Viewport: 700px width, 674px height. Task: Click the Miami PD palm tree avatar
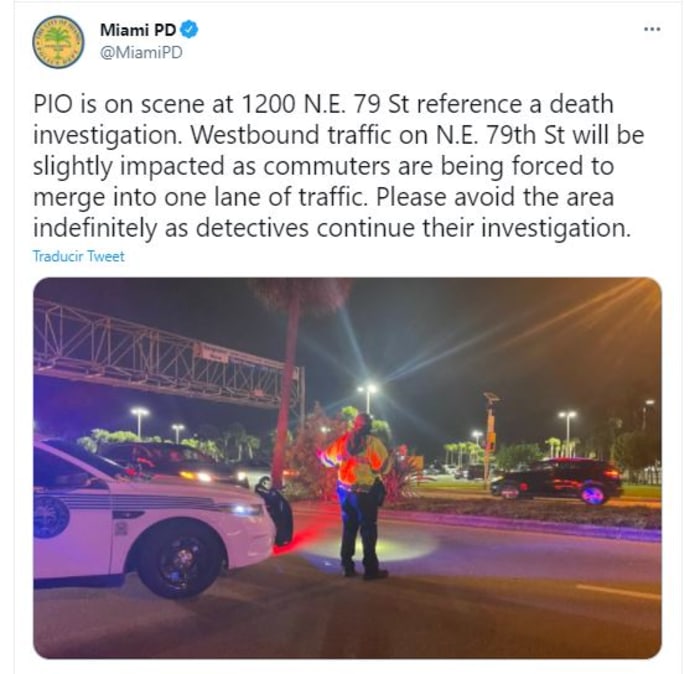[x=58, y=42]
